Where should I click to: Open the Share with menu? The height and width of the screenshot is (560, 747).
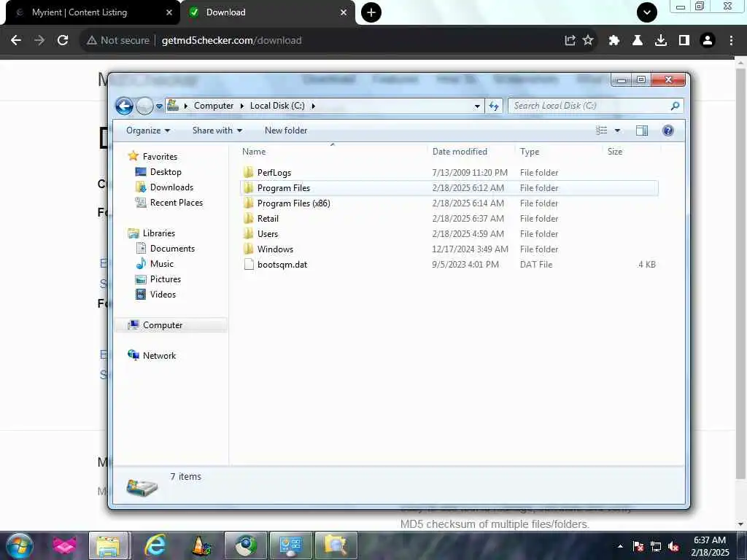(217, 131)
